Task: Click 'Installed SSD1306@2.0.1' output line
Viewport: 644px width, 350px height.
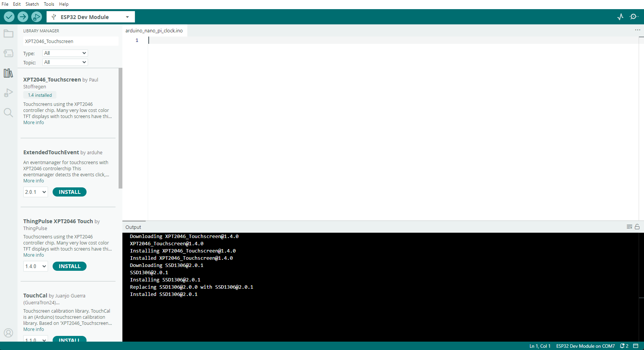Action: [x=164, y=294]
